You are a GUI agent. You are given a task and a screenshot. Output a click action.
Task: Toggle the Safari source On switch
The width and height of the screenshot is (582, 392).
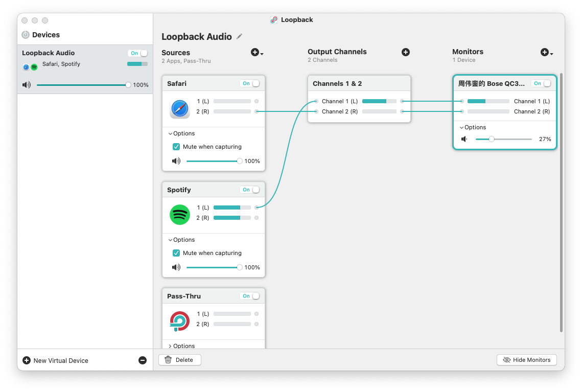pos(251,83)
